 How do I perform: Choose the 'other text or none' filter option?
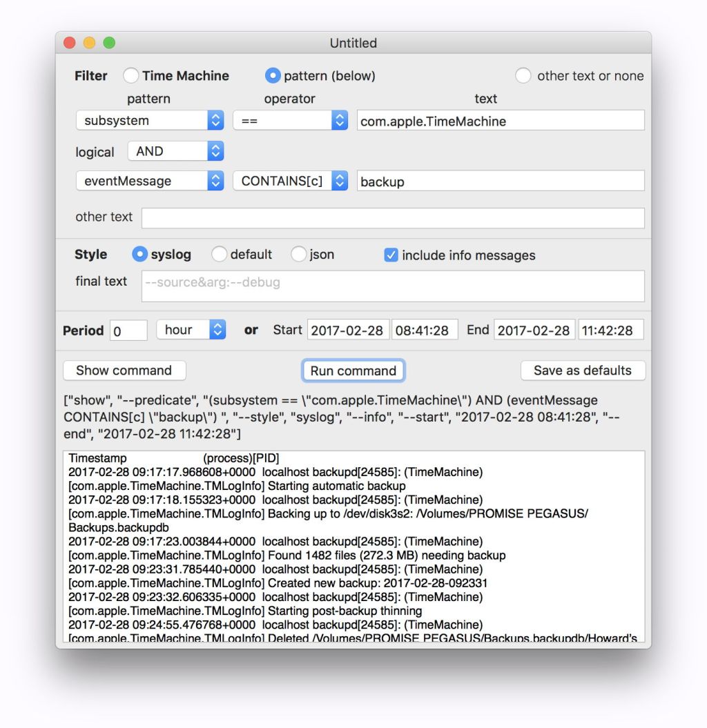tap(523, 76)
